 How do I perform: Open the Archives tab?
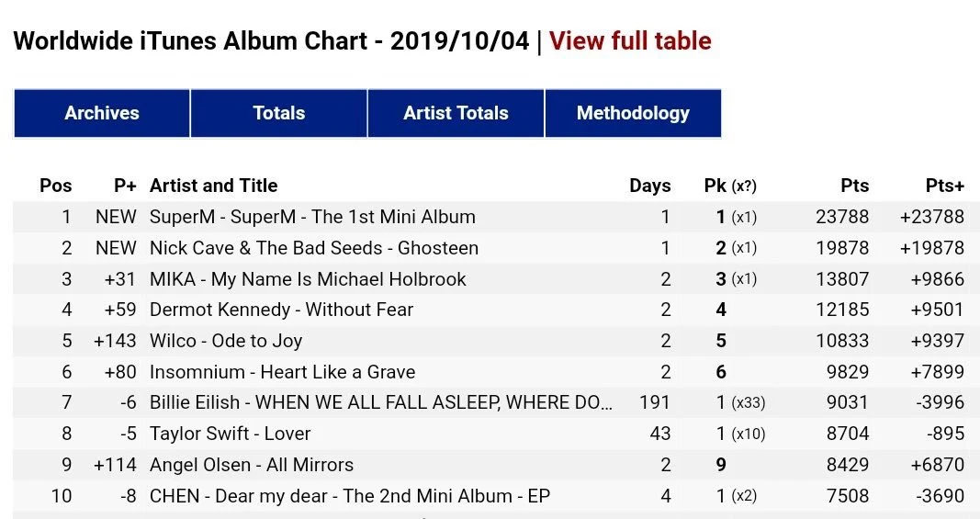tap(102, 114)
